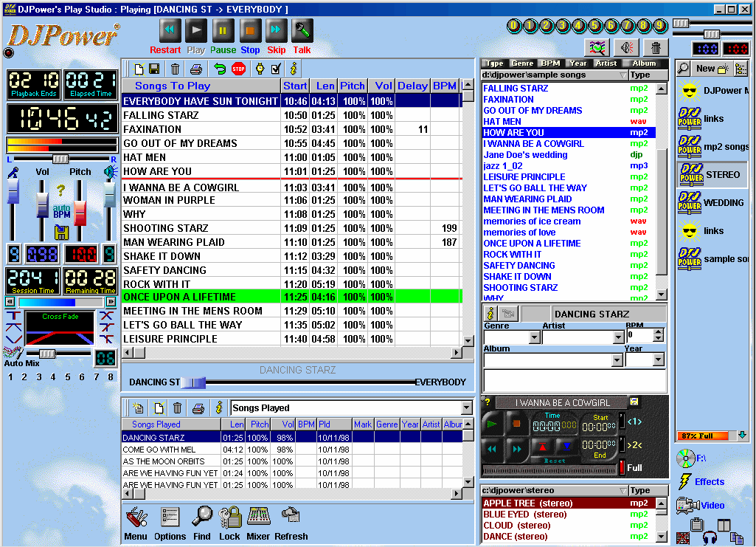This screenshot has width=756, height=547.
Task: Select the BPM tab in library filter
Action: point(549,63)
